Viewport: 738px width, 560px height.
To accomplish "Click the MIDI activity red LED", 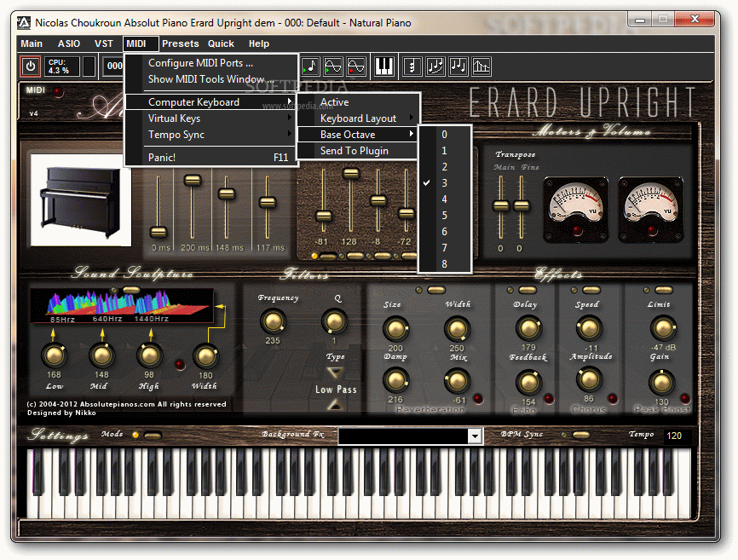I will [x=58, y=92].
